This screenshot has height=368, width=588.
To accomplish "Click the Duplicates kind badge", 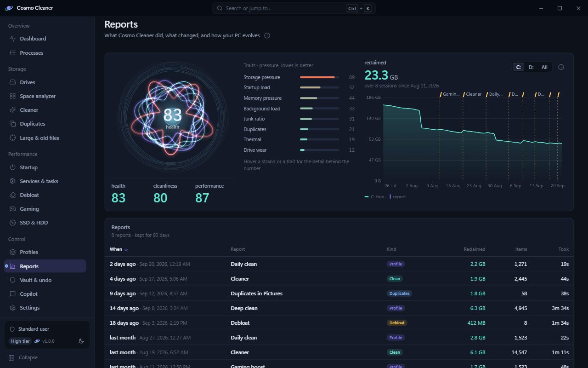I will pyautogui.click(x=399, y=293).
